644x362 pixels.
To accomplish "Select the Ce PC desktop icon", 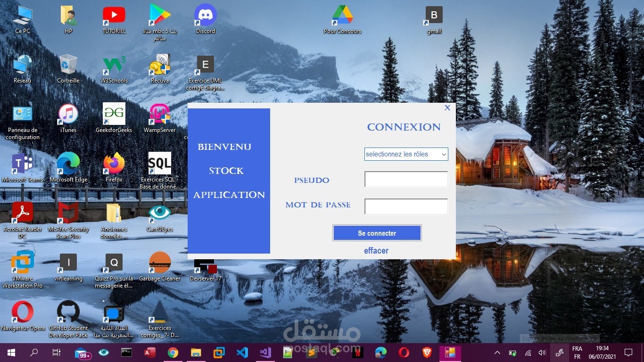I will click(x=23, y=20).
